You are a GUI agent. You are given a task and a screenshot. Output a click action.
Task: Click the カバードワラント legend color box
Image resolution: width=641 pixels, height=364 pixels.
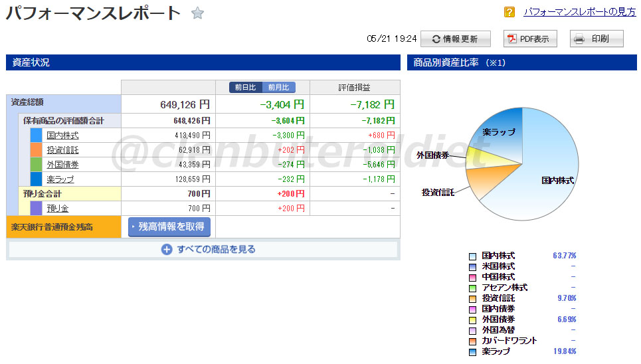tap(472, 341)
